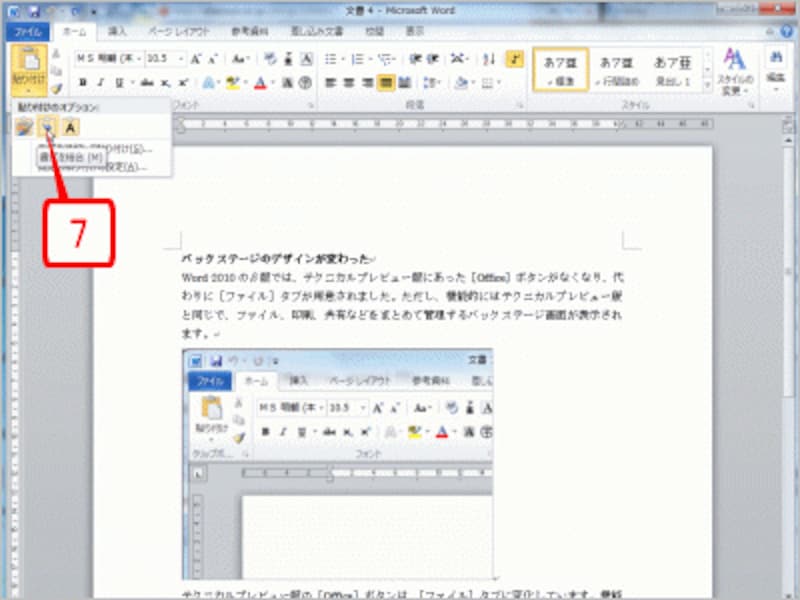Enable bulleted list formatting

click(331, 58)
